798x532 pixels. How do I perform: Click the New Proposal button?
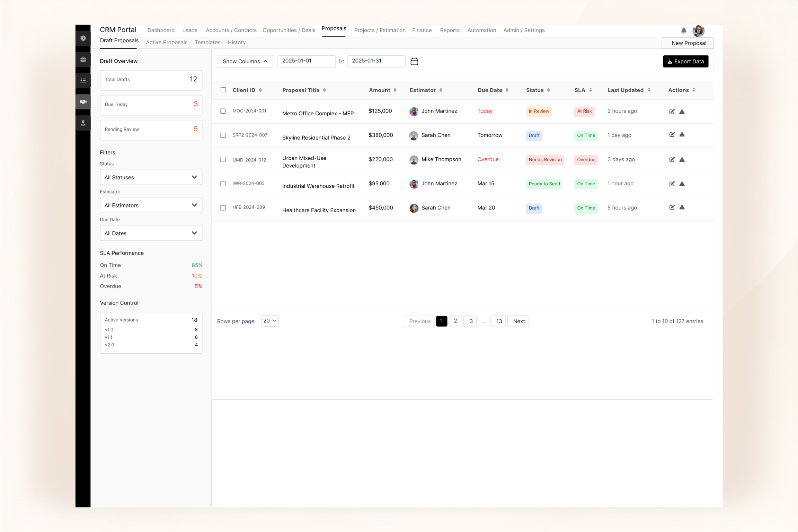tap(688, 43)
